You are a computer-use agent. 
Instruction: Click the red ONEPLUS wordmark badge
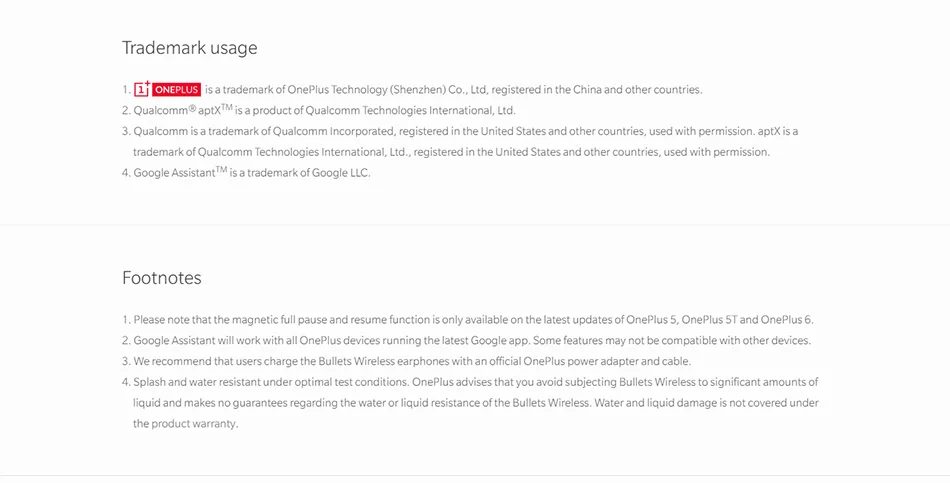point(176,90)
